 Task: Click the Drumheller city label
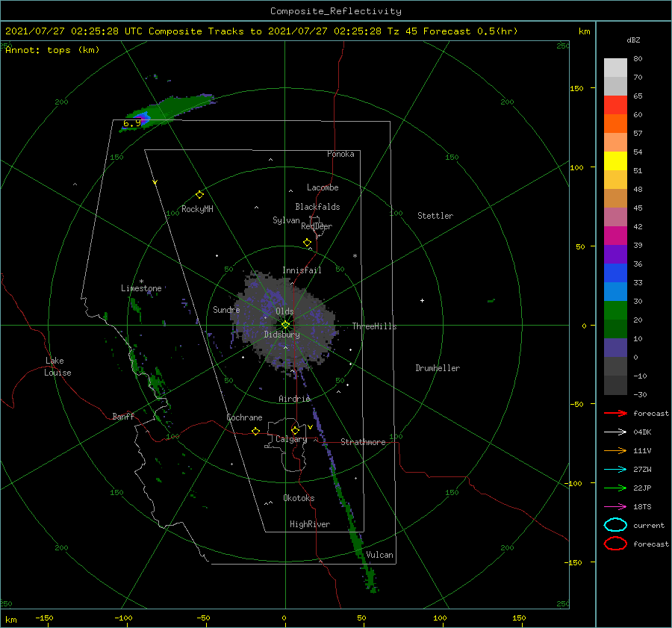tap(438, 368)
